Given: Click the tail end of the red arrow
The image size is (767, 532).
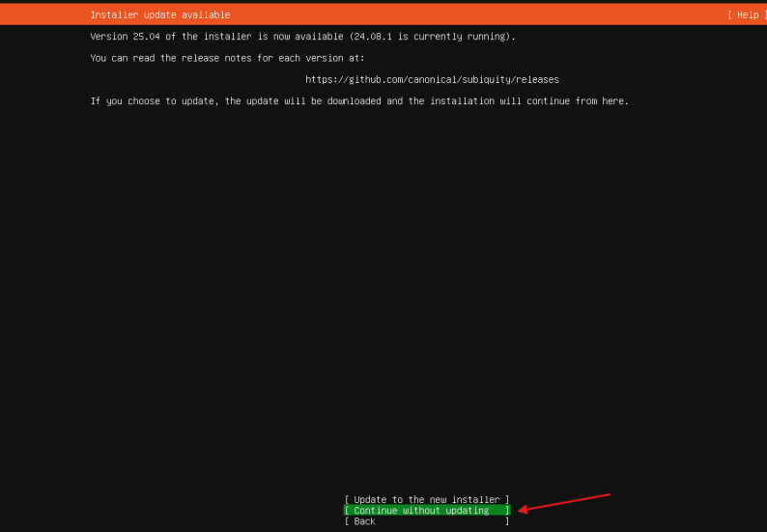Looking at the screenshot, I should [609, 495].
